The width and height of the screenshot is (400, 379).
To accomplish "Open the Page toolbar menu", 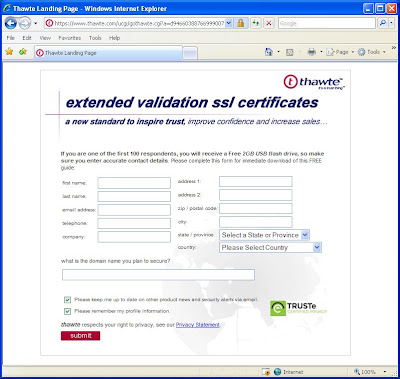I will [x=340, y=52].
